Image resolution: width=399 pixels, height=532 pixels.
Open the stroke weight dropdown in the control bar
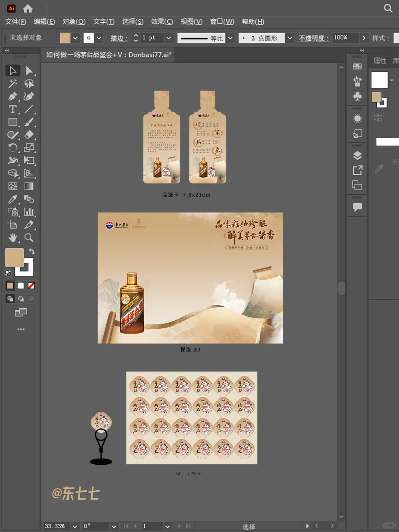[x=168, y=38]
